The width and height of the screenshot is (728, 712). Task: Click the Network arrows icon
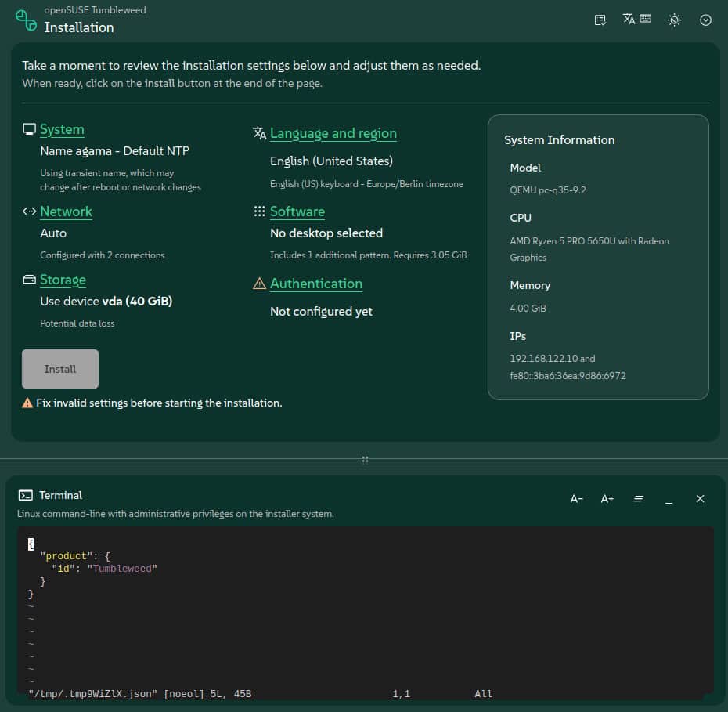pyautogui.click(x=29, y=211)
